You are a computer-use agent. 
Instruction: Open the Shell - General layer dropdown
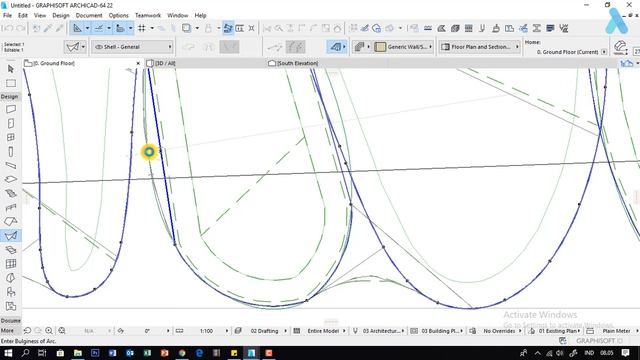[x=132, y=47]
